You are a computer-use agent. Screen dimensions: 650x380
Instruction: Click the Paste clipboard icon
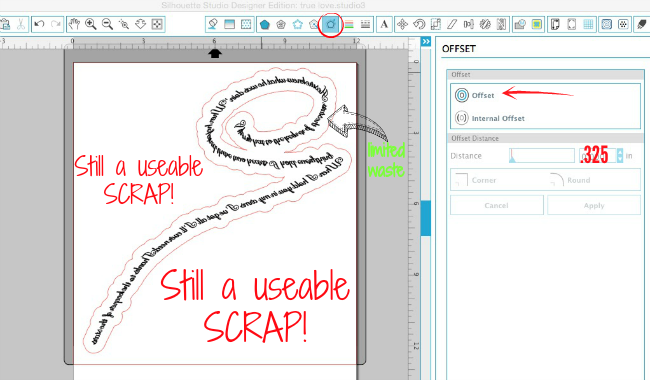[x=5, y=24]
